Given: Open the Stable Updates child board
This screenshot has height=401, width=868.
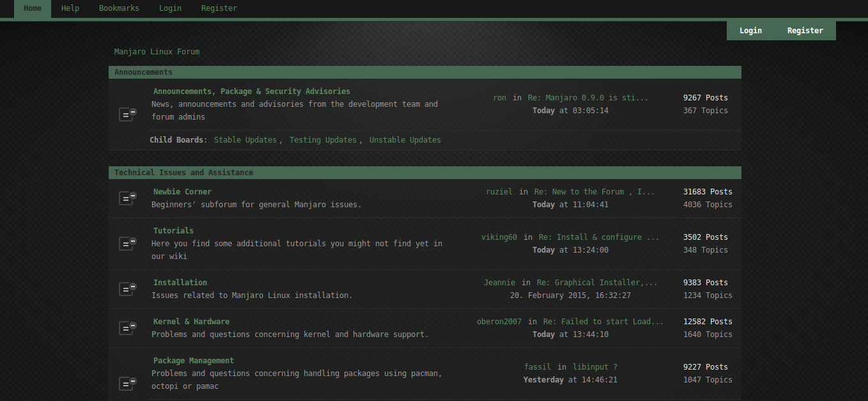Looking at the screenshot, I should [245, 139].
